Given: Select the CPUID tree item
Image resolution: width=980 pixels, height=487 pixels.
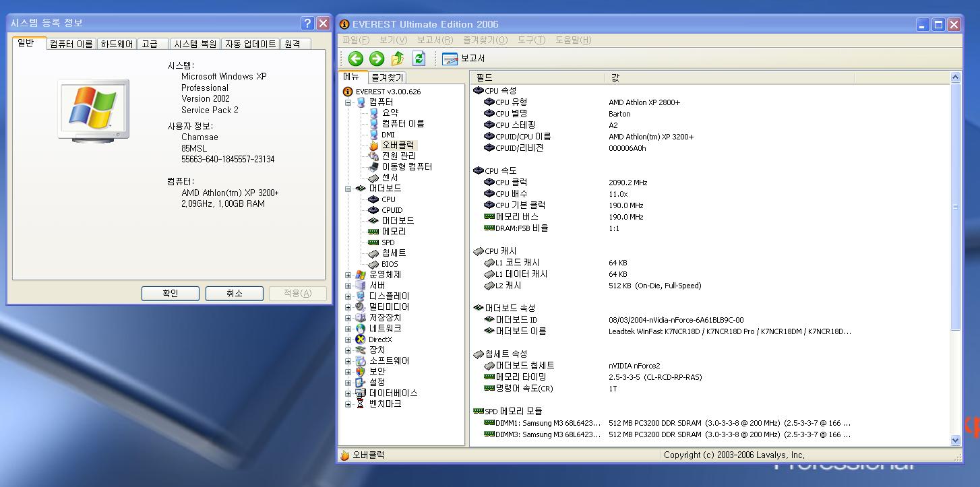Looking at the screenshot, I should [x=392, y=210].
